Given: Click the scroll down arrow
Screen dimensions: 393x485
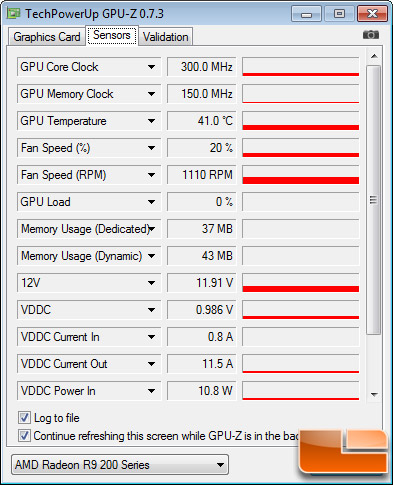Looking at the screenshot, I should click(x=374, y=395).
